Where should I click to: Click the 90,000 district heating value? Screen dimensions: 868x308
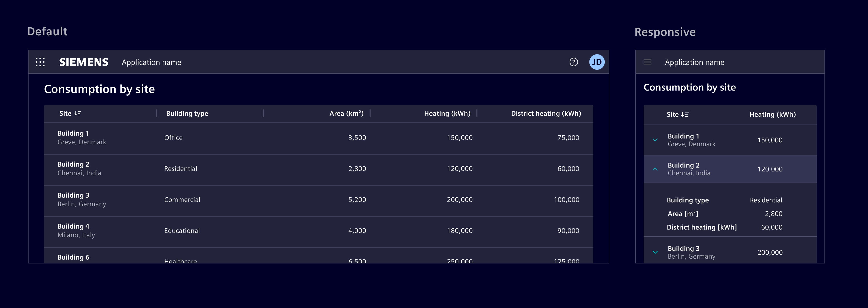pyautogui.click(x=568, y=231)
